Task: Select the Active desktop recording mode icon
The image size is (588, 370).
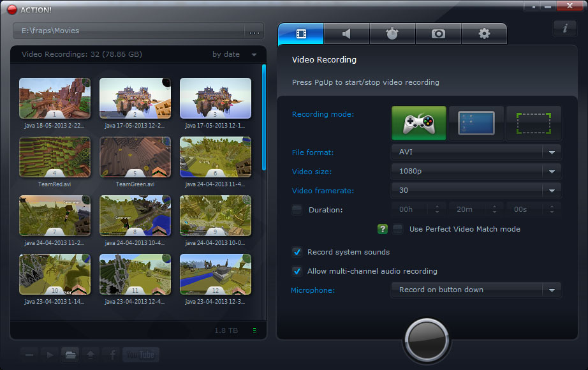Action: pyautogui.click(x=476, y=123)
